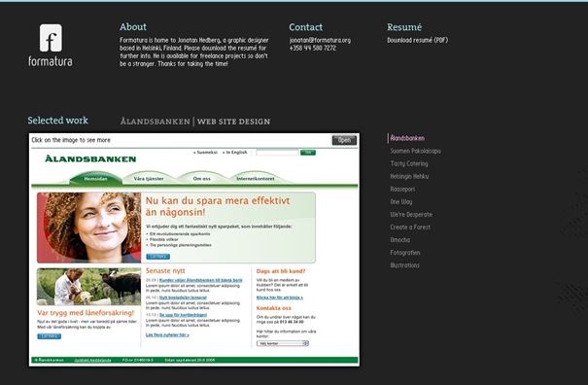Viewport: 588px width, 385px height.
Task: Open the Tasty Catering project
Action: [x=409, y=163]
